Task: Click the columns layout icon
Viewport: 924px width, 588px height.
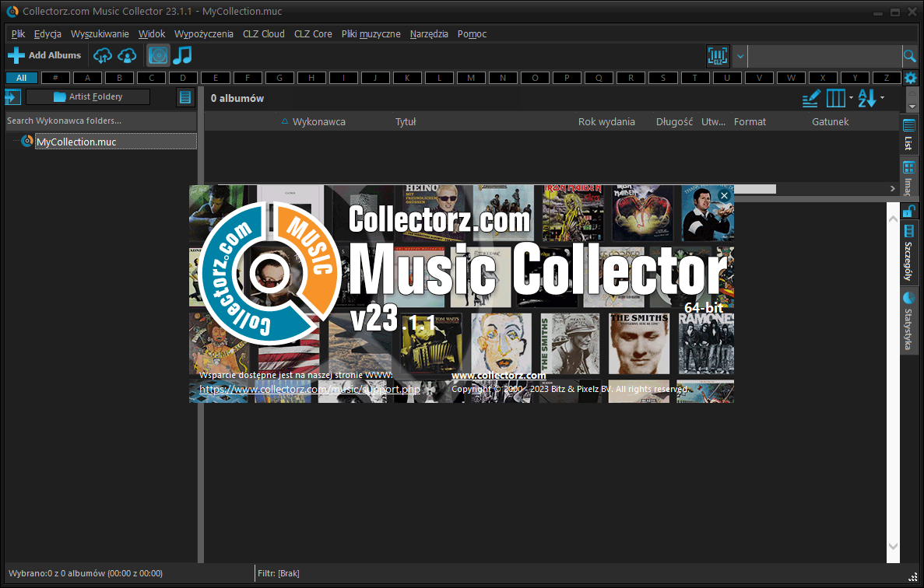Action: pyautogui.click(x=835, y=98)
